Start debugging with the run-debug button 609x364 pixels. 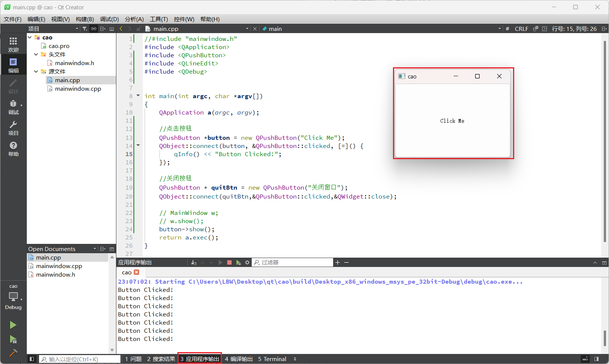(13, 339)
